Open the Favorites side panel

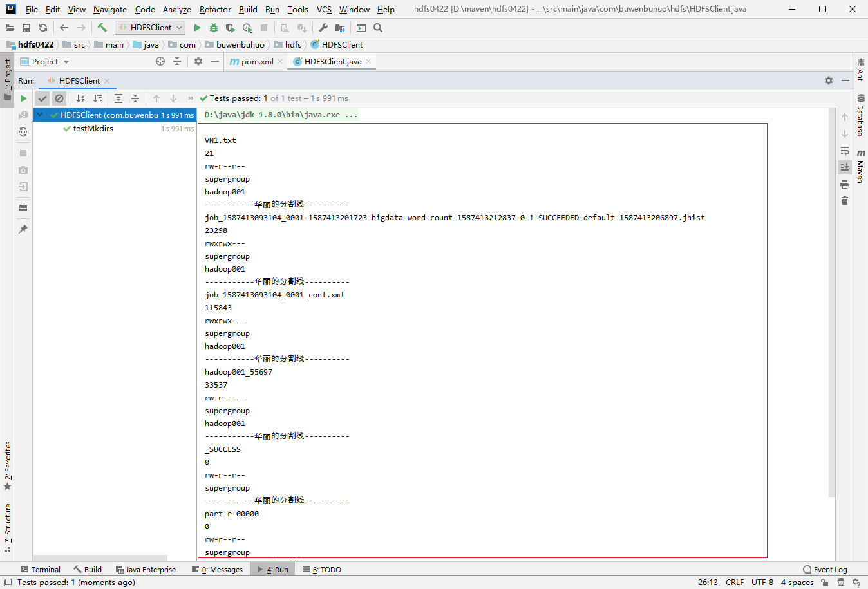(x=8, y=465)
